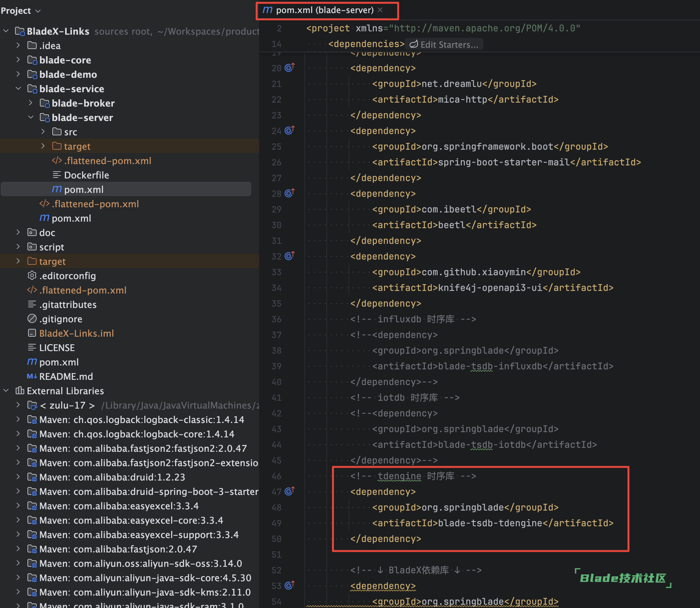Screen dimensions: 700x608
Task: Collapse the blade-server module
Action: click(x=30, y=117)
